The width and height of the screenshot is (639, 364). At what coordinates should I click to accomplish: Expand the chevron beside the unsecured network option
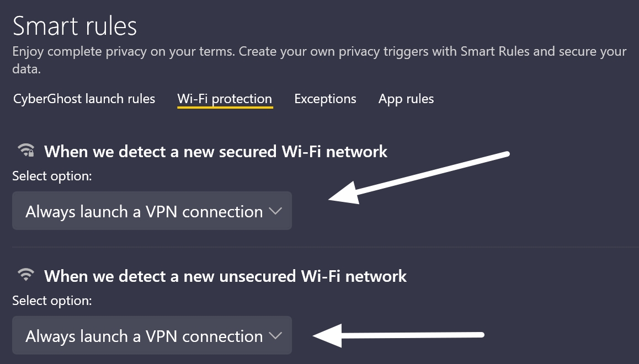click(x=275, y=335)
